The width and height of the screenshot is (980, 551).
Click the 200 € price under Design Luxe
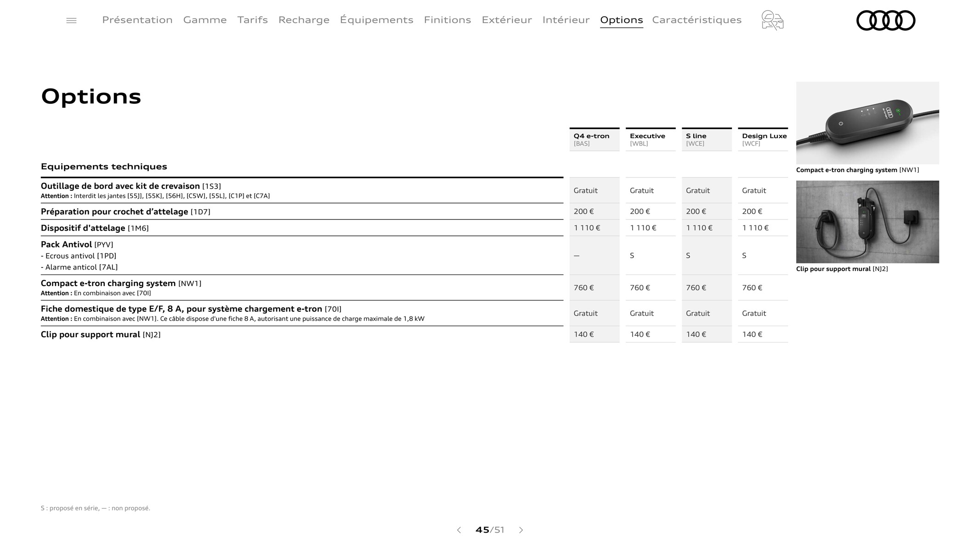click(752, 212)
